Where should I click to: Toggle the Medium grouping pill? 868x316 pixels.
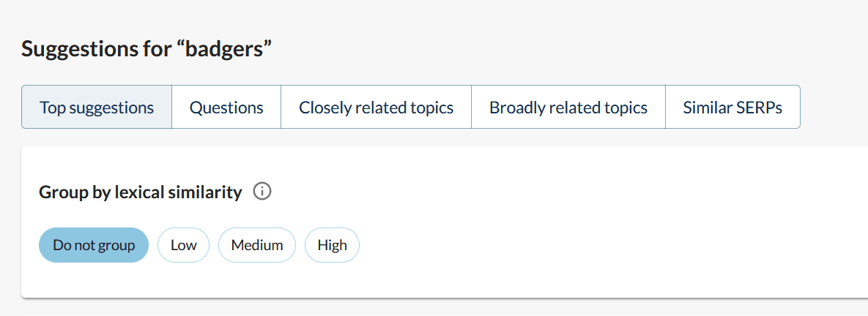[257, 245]
